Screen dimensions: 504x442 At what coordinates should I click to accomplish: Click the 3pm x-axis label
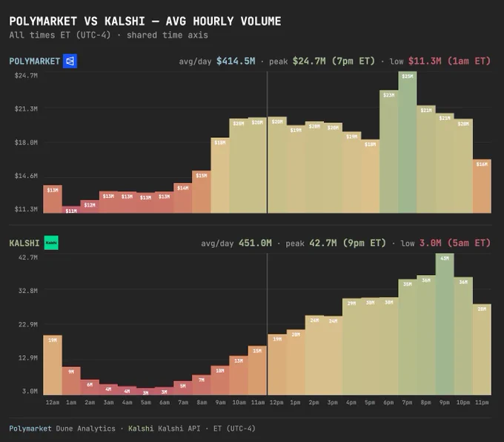(x=332, y=403)
